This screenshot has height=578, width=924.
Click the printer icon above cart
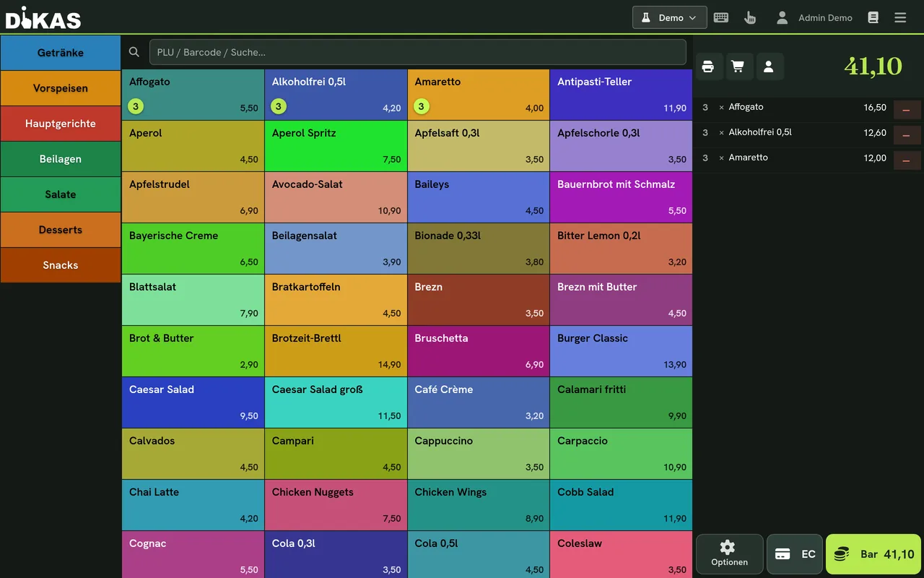(707, 66)
